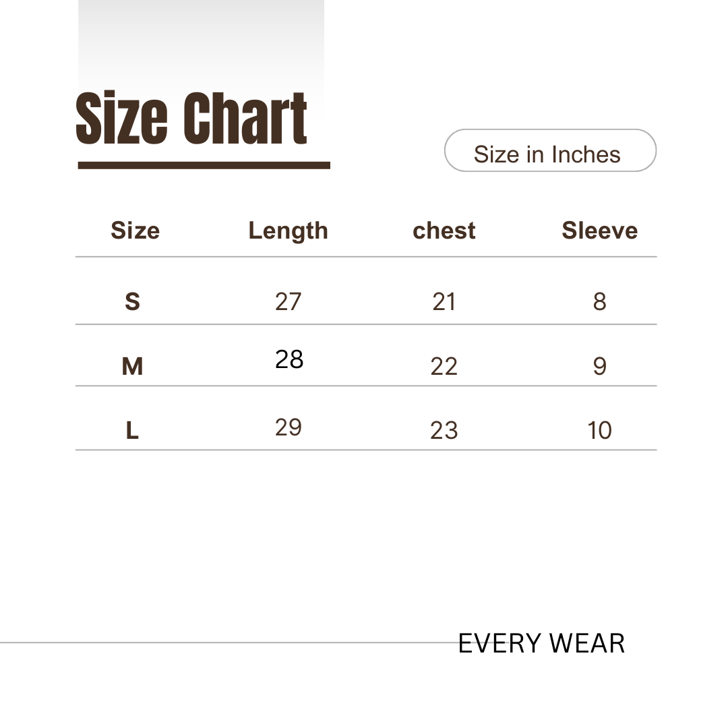
Task: Click the chest value 22
Action: [x=444, y=367]
